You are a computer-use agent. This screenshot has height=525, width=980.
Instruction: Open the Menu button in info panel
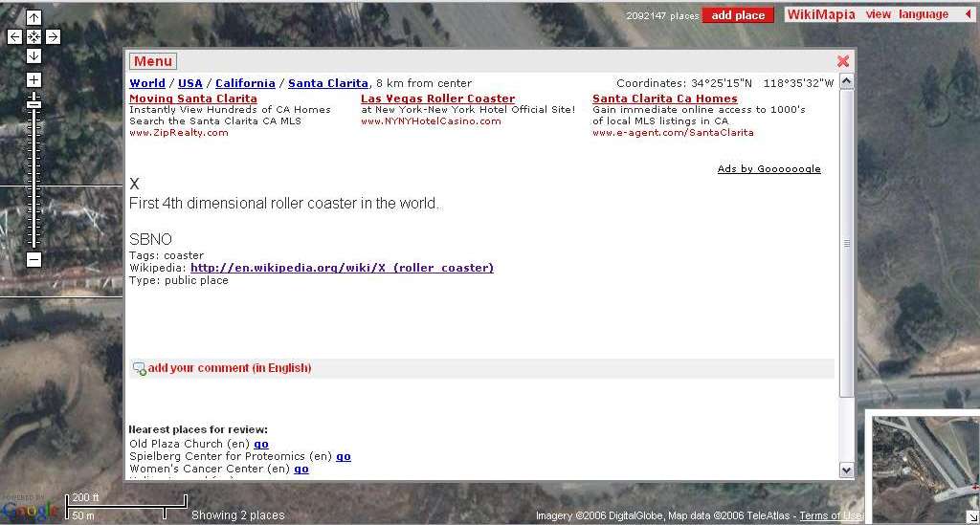pyautogui.click(x=153, y=61)
